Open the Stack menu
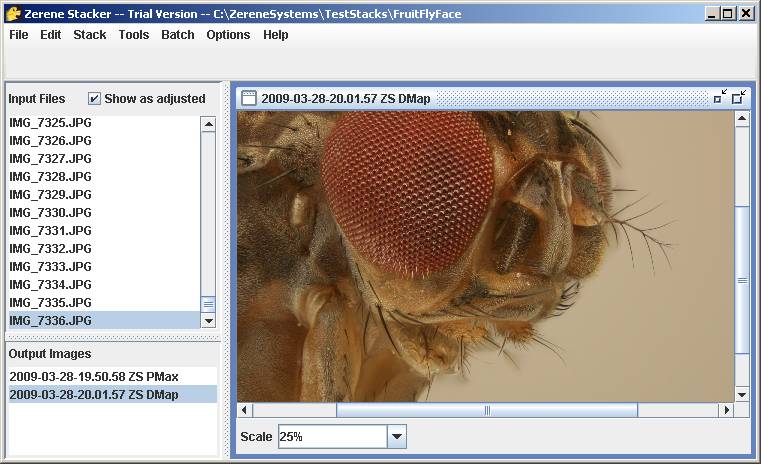 (89, 35)
